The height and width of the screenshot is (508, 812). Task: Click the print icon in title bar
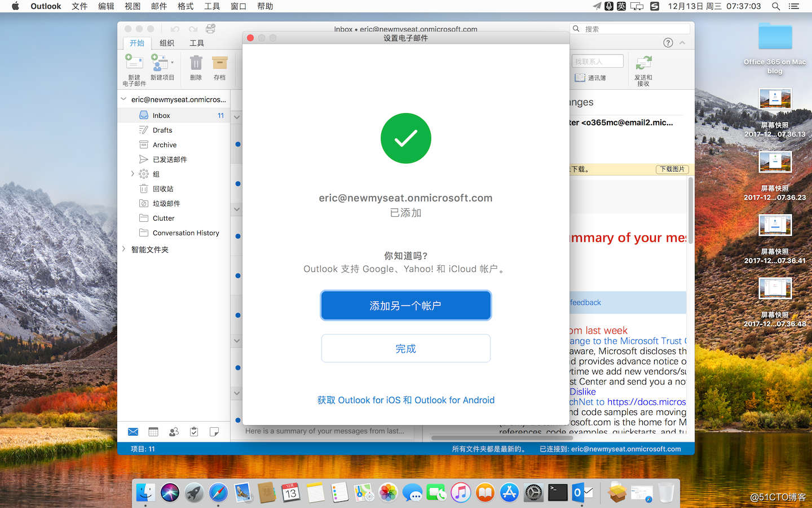(x=210, y=29)
